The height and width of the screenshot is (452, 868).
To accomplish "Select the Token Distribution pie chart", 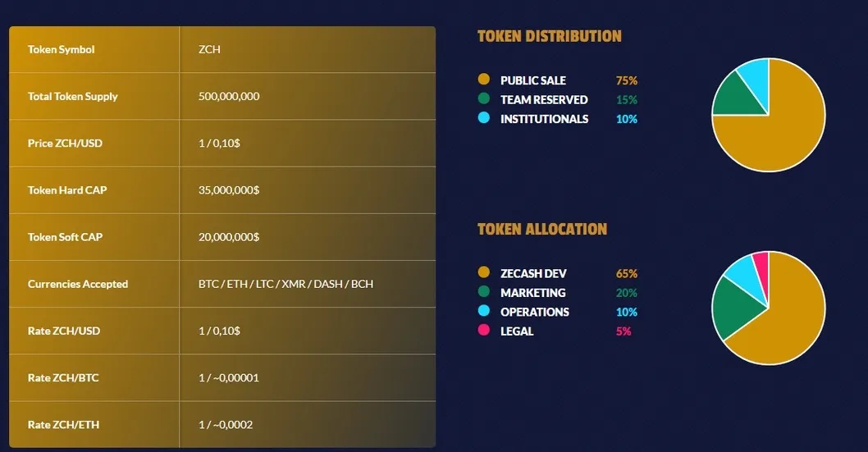I will point(769,115).
